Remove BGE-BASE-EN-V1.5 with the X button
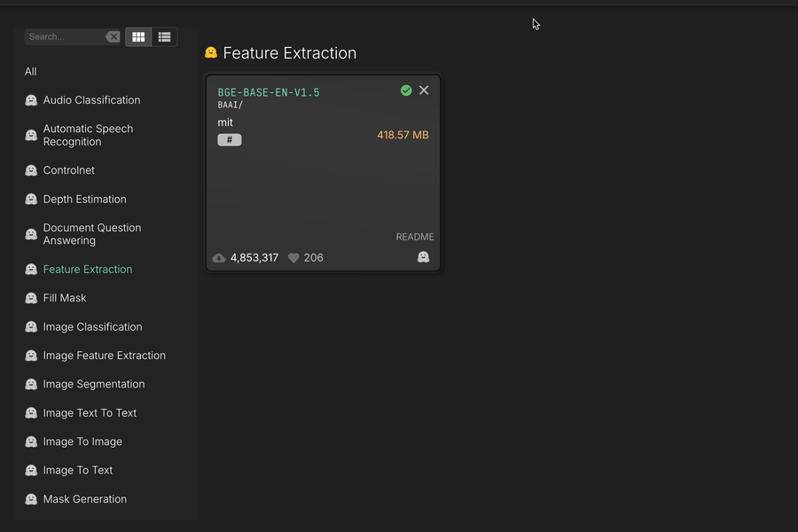798x532 pixels. pyautogui.click(x=424, y=90)
